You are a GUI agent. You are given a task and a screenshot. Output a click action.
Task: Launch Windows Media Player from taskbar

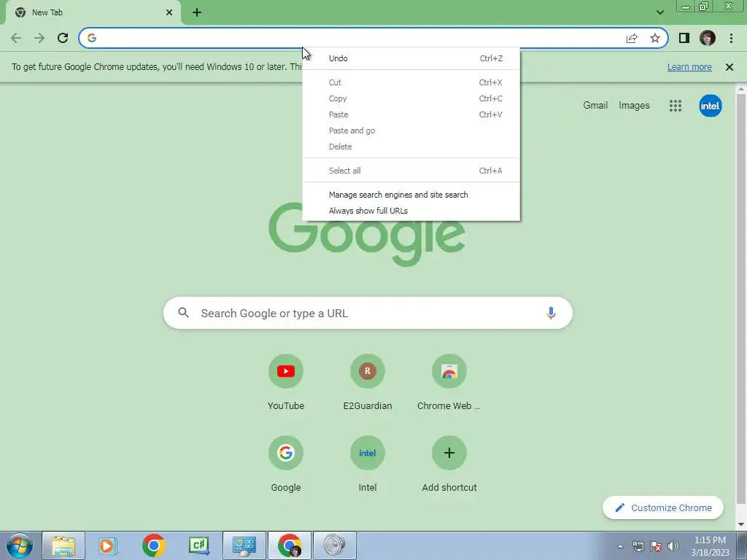108,545
